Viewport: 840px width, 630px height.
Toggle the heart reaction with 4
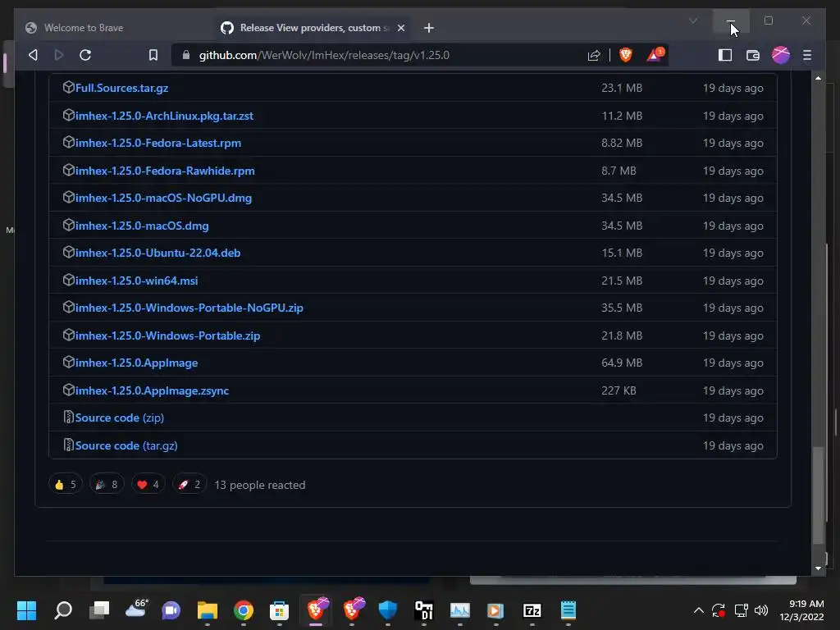point(148,485)
